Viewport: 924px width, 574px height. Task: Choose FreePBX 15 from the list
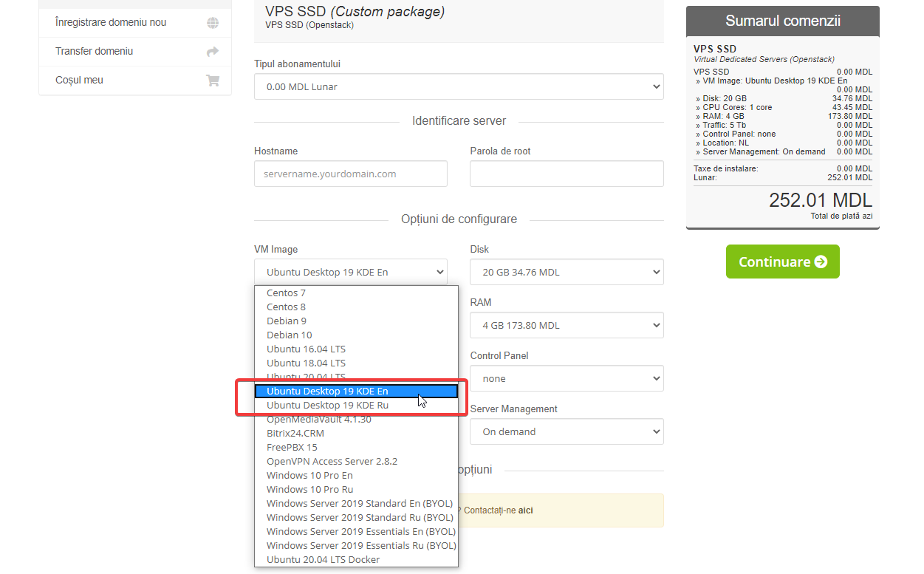tap(292, 448)
